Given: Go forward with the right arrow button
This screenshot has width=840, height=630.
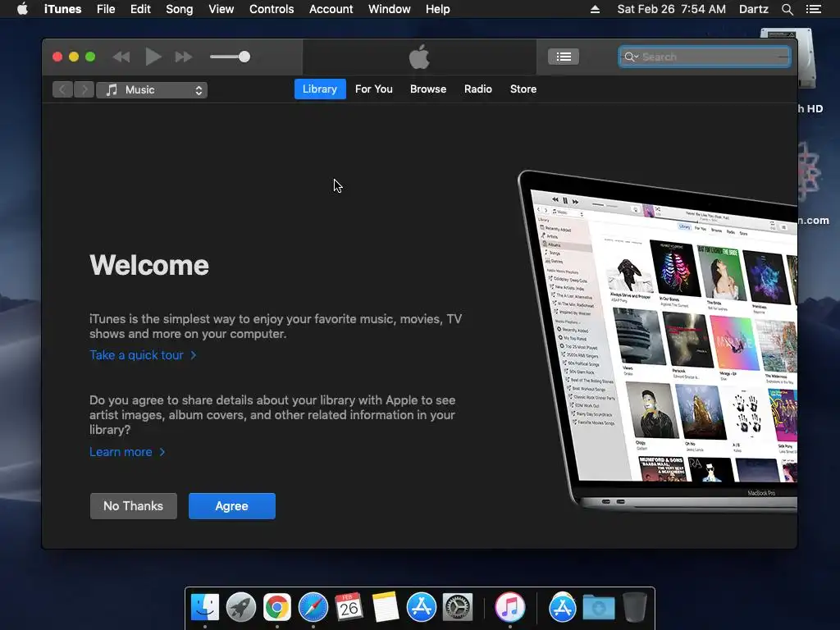Looking at the screenshot, I should pos(84,89).
